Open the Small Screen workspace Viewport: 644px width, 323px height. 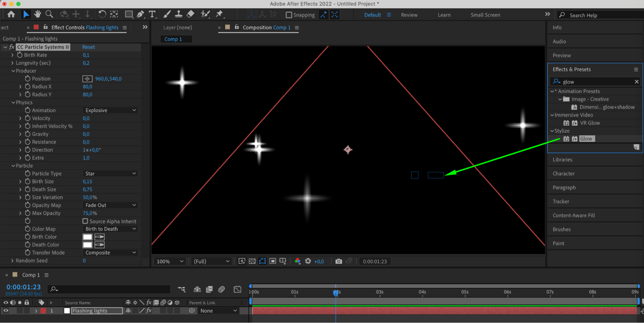coord(485,15)
